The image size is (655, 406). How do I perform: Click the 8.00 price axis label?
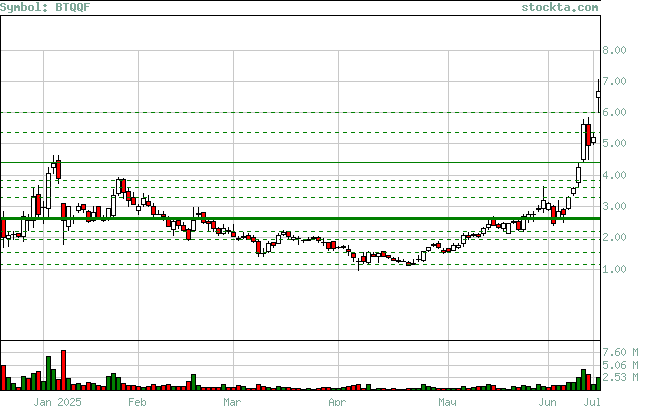click(x=614, y=50)
